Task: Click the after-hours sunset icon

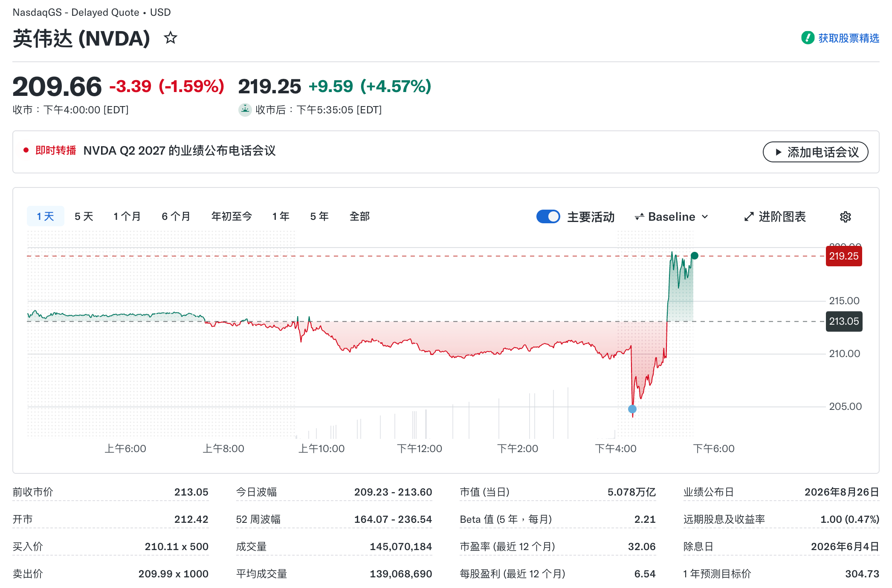Action: (245, 110)
